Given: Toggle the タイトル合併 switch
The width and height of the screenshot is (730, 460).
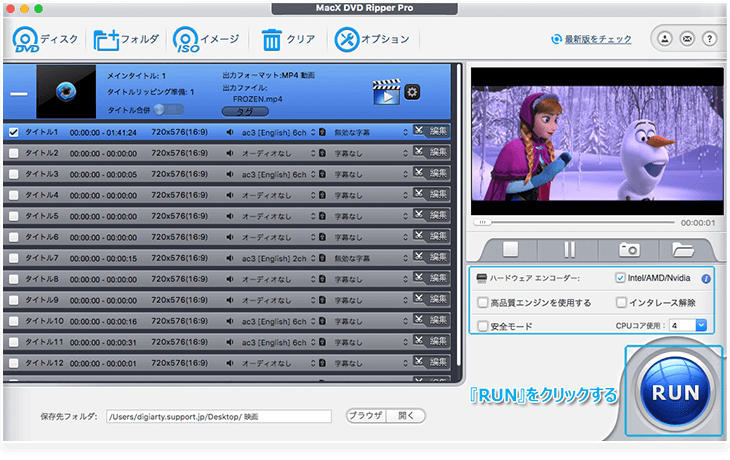Looking at the screenshot, I should pos(167,110).
